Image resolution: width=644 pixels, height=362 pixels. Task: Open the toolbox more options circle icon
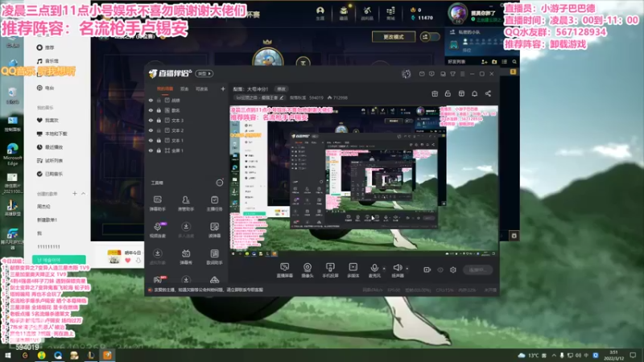pyautogui.click(x=220, y=183)
